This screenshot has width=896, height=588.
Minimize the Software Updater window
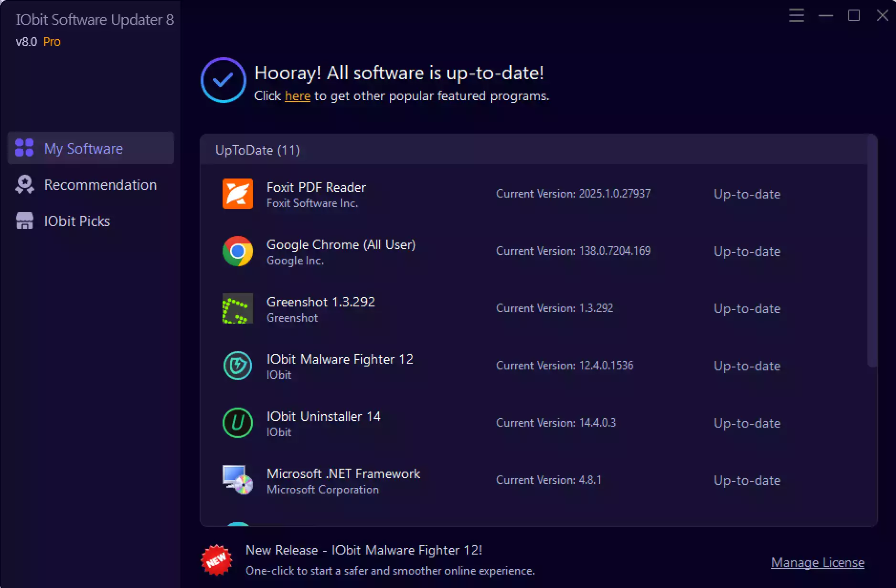(x=825, y=16)
